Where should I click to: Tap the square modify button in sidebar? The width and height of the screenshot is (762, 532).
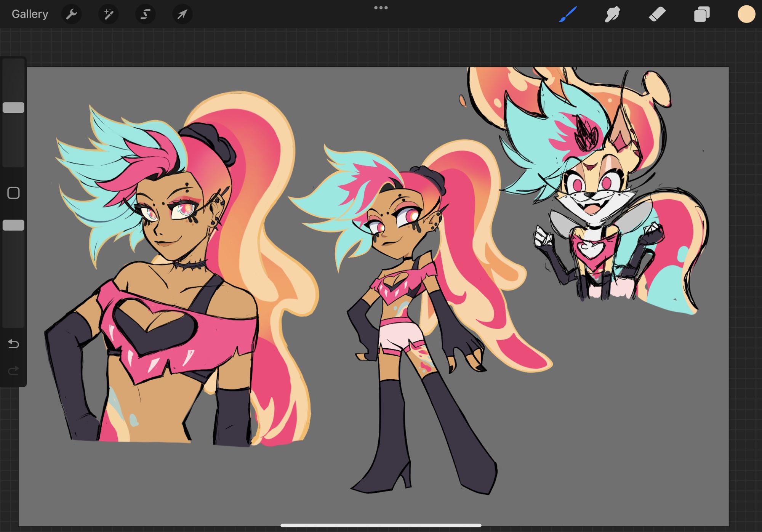coord(14,193)
